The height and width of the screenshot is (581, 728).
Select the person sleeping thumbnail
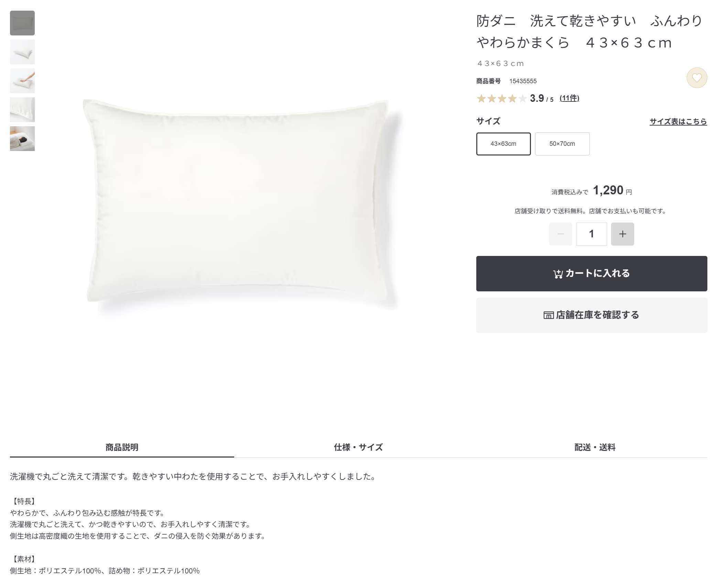22,139
